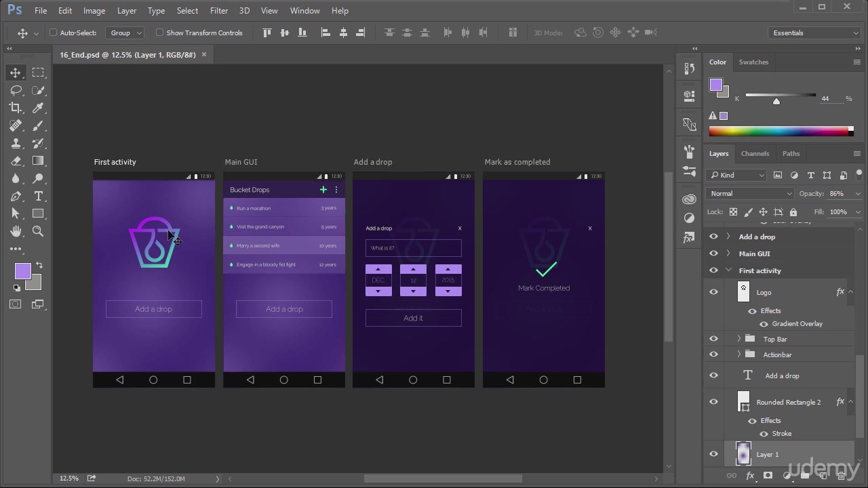Filter layers by type layers

(x=810, y=176)
